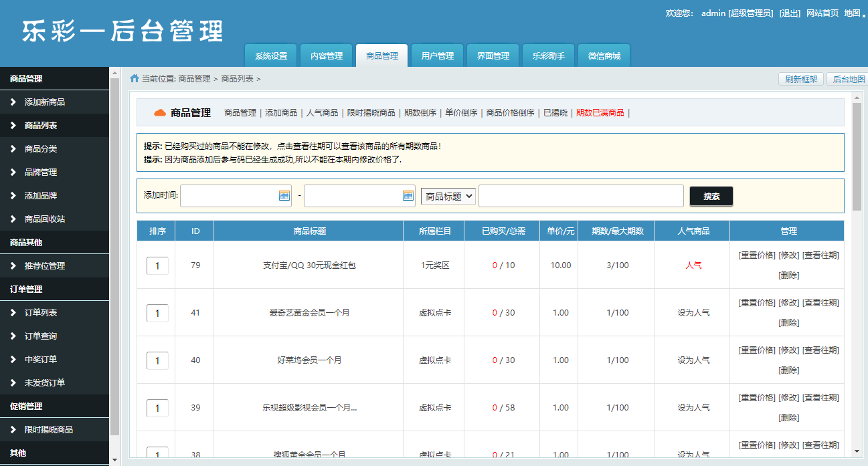Switch to the 微信商城 tab
Image resolution: width=868 pixels, height=466 pixels.
604,56
